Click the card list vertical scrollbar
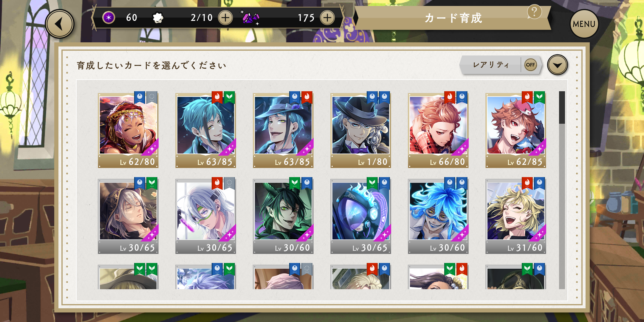644x322 pixels. pyautogui.click(x=562, y=190)
